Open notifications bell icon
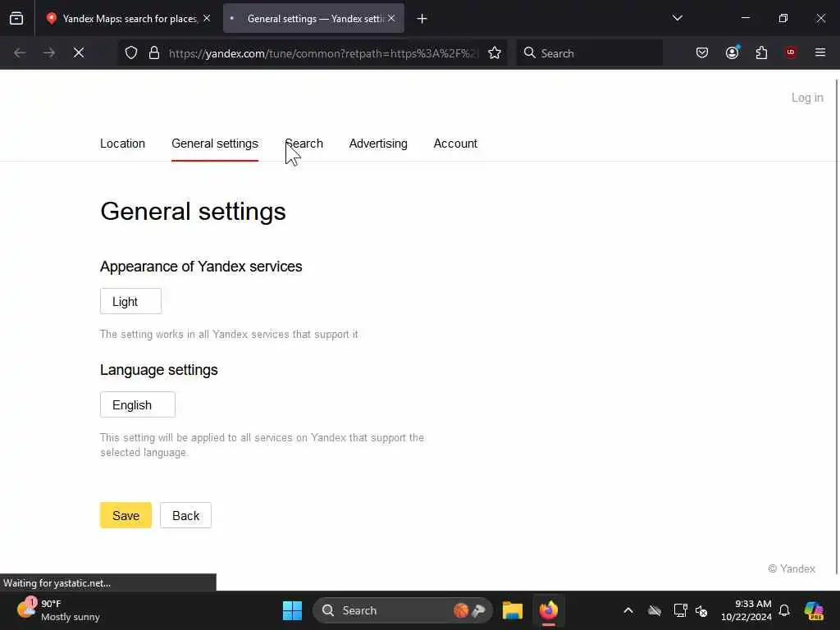 click(784, 610)
